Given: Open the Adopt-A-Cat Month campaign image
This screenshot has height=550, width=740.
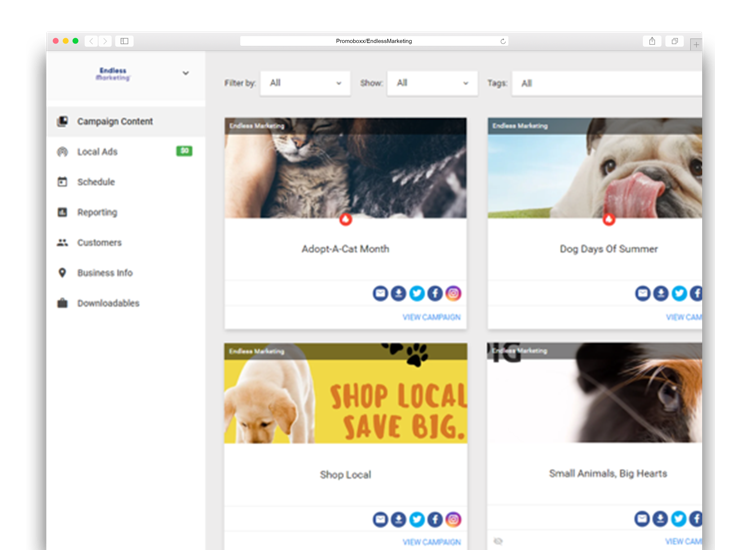Looking at the screenshot, I should tap(345, 168).
